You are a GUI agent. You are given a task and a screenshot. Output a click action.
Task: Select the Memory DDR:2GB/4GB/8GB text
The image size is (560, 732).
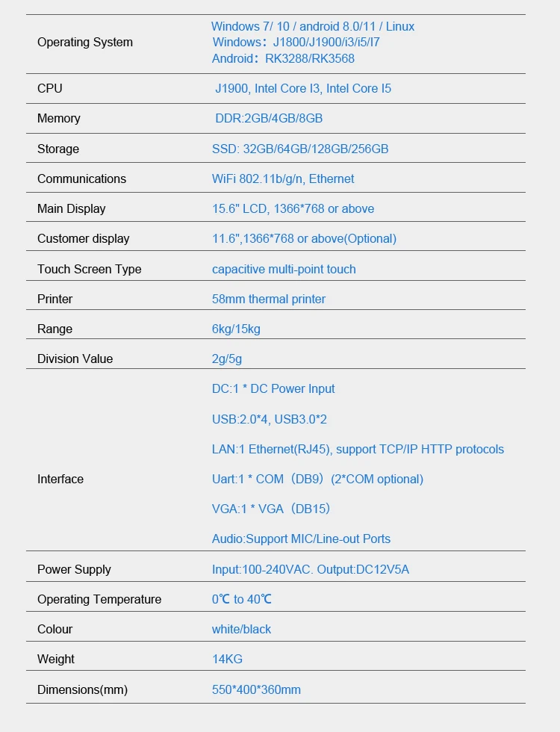pyautogui.click(x=269, y=119)
